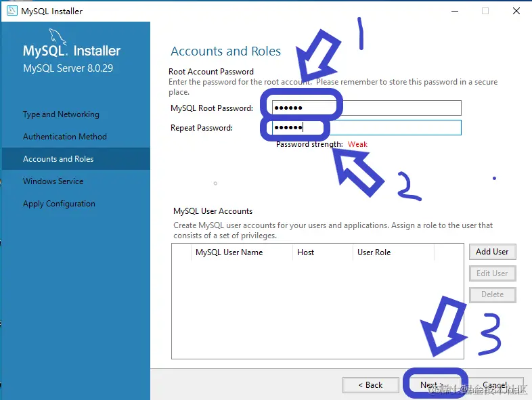Proceed with the Next > button
Image resolution: width=532 pixels, height=400 pixels.
[433, 385]
